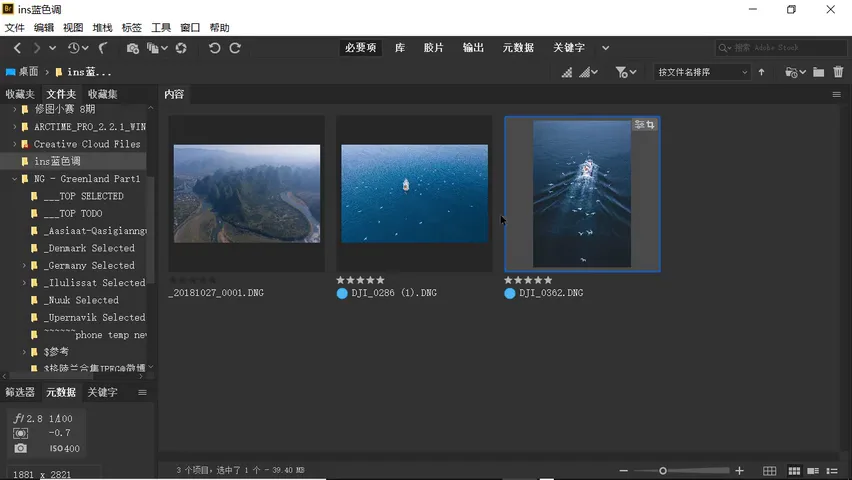Switch to 输出 workspace
852x480 pixels.
(x=473, y=48)
